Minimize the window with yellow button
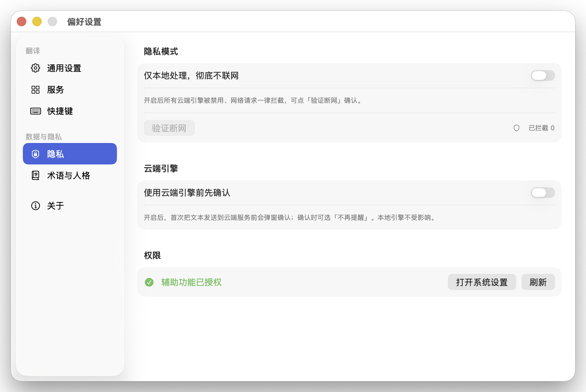The height and width of the screenshot is (392, 586). click(x=37, y=21)
